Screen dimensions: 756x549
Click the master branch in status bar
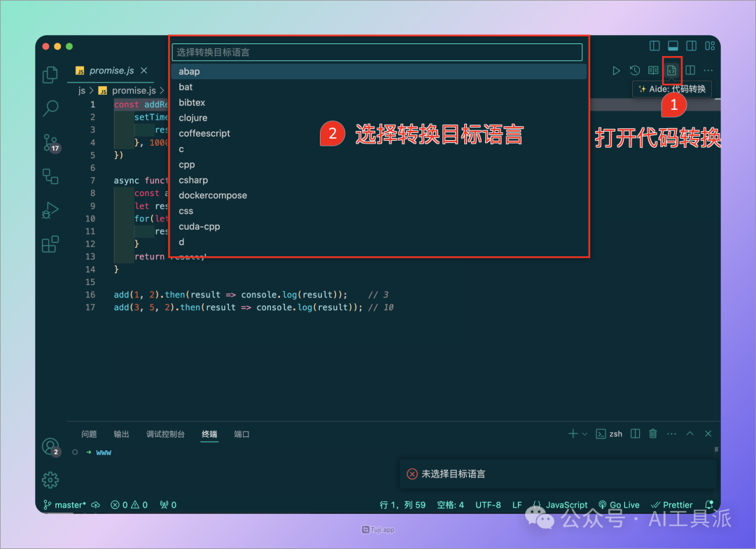coord(65,505)
